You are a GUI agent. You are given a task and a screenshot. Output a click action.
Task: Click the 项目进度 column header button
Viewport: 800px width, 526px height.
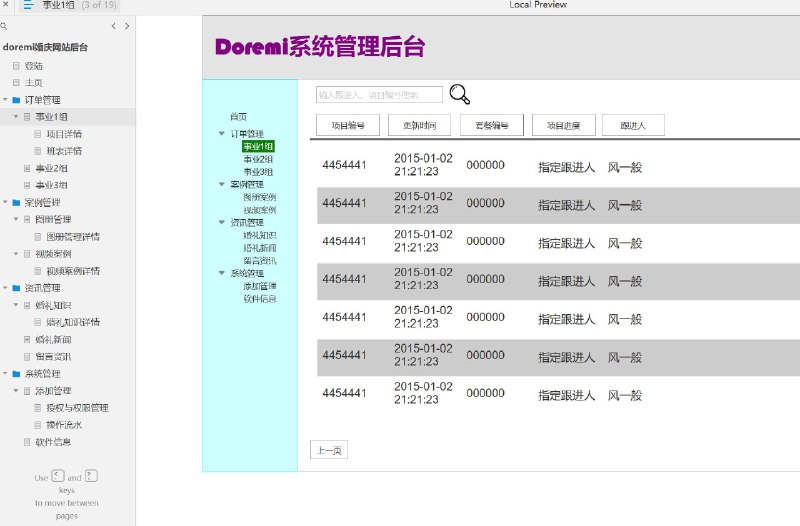564,126
